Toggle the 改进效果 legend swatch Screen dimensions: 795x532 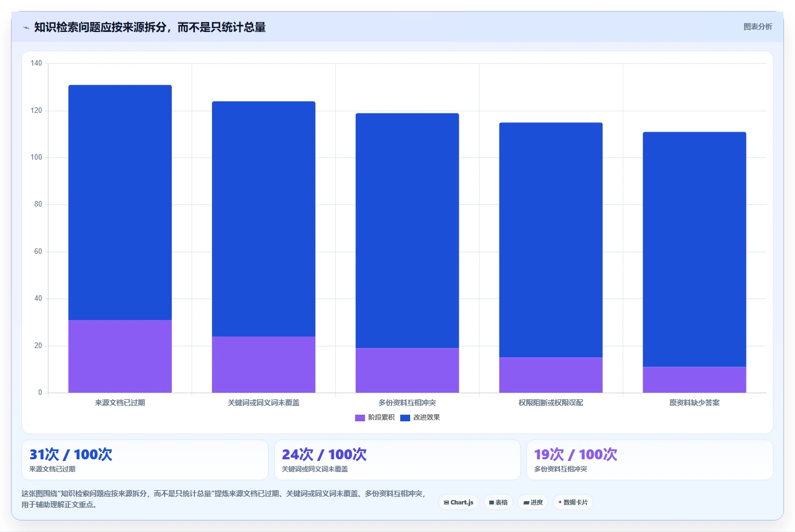405,418
